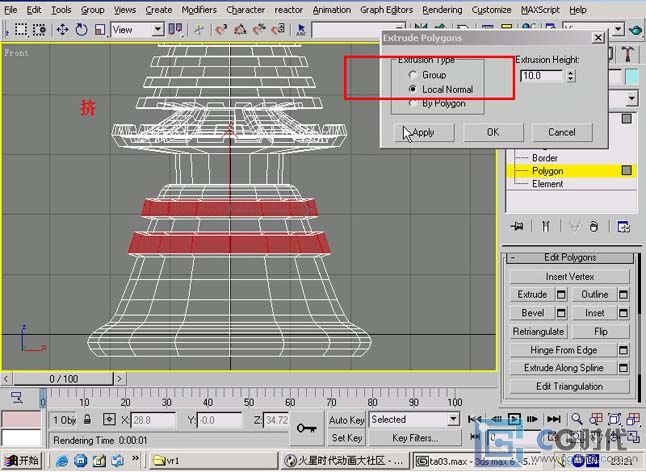
Task: Click the Select and Manipulate icon
Action: click(x=199, y=30)
